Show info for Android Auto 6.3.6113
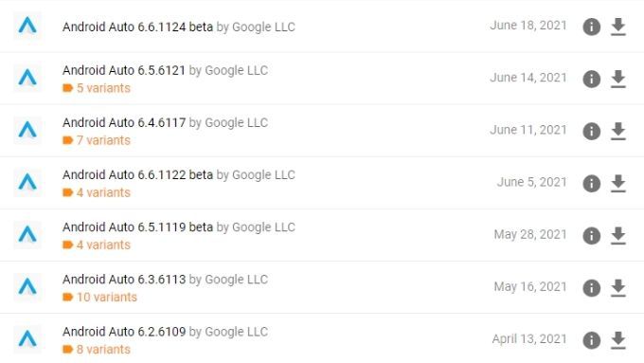 click(x=591, y=288)
